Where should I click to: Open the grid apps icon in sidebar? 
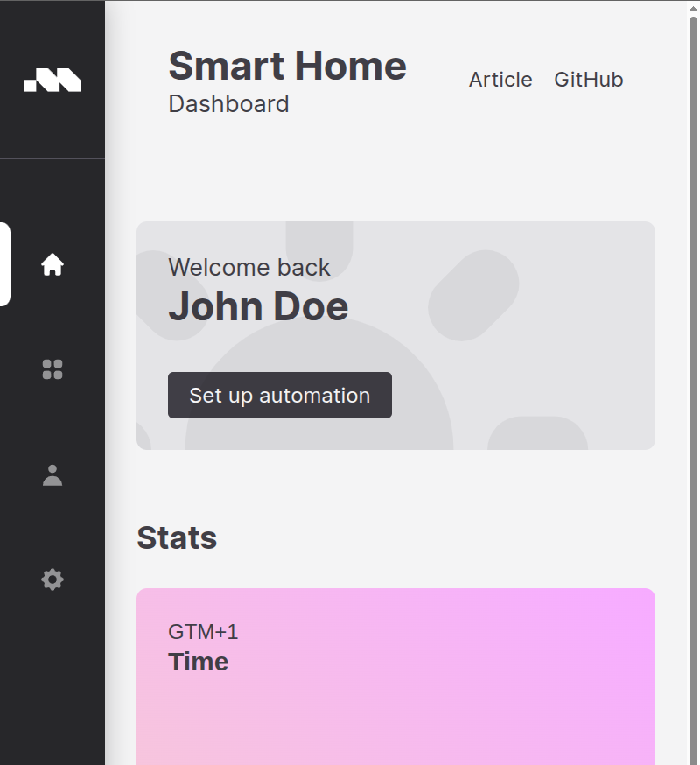tap(52, 369)
